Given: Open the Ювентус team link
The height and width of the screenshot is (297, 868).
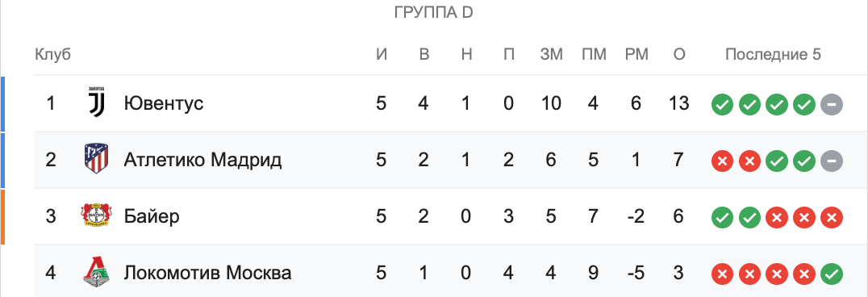Looking at the screenshot, I should coord(163,103).
